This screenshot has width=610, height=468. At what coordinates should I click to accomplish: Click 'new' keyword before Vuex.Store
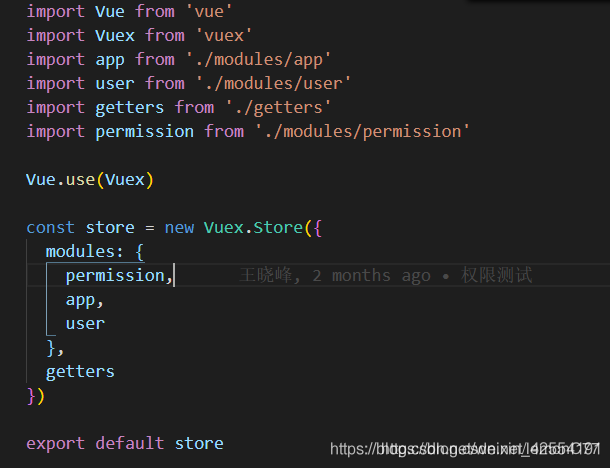coord(179,227)
